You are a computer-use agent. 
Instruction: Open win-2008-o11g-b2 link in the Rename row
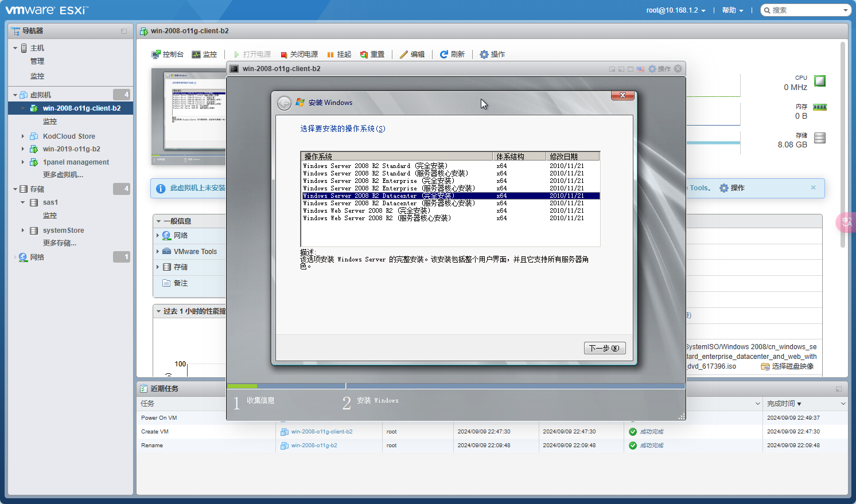tap(314, 446)
